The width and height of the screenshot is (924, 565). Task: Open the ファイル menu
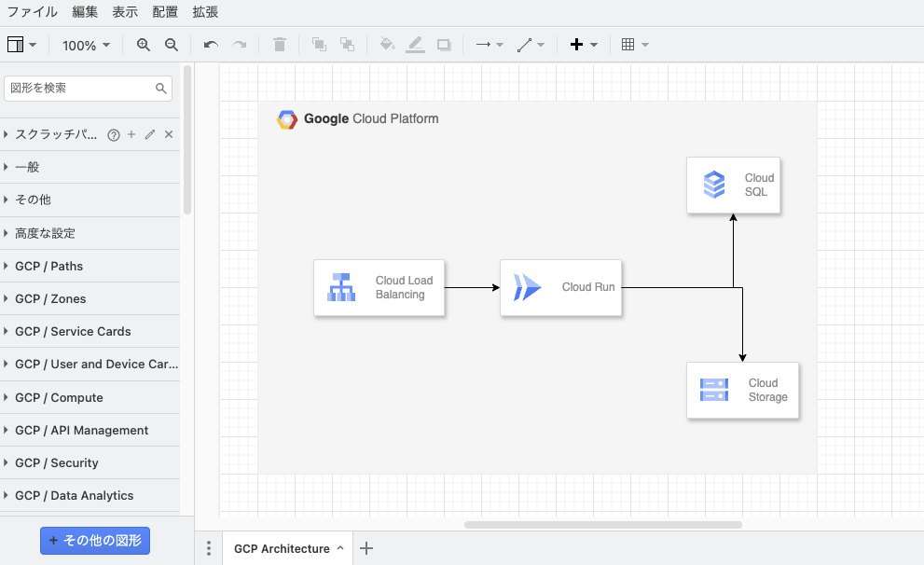[33, 12]
